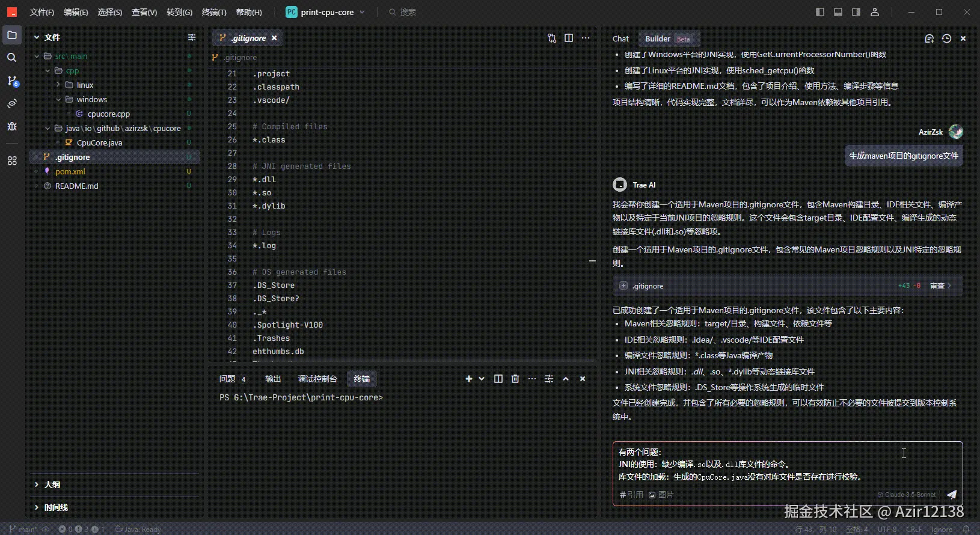This screenshot has height=535, width=980.
Task: Open the account profile icon in title bar
Action: point(875,12)
